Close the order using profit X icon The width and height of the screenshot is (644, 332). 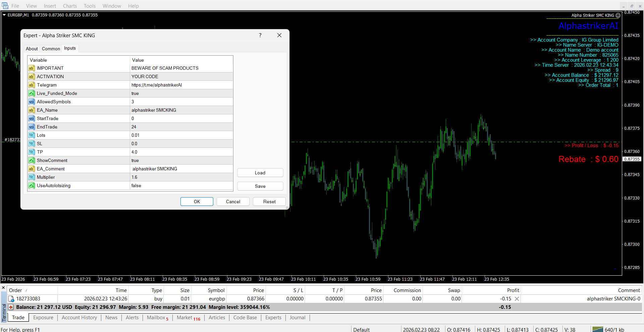(x=517, y=299)
